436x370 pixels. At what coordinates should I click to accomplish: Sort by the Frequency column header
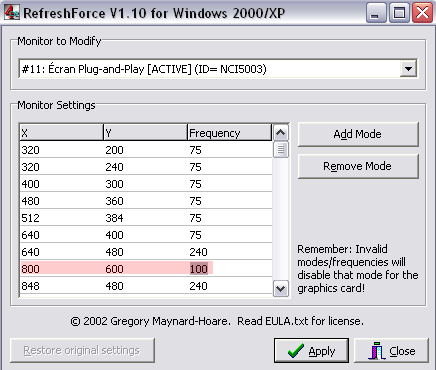[230, 133]
